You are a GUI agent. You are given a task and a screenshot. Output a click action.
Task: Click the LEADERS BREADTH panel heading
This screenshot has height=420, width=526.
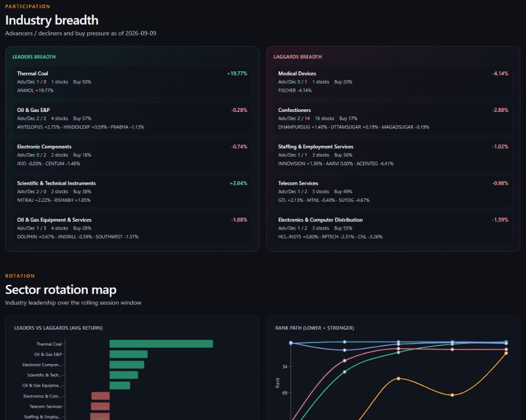tap(34, 56)
